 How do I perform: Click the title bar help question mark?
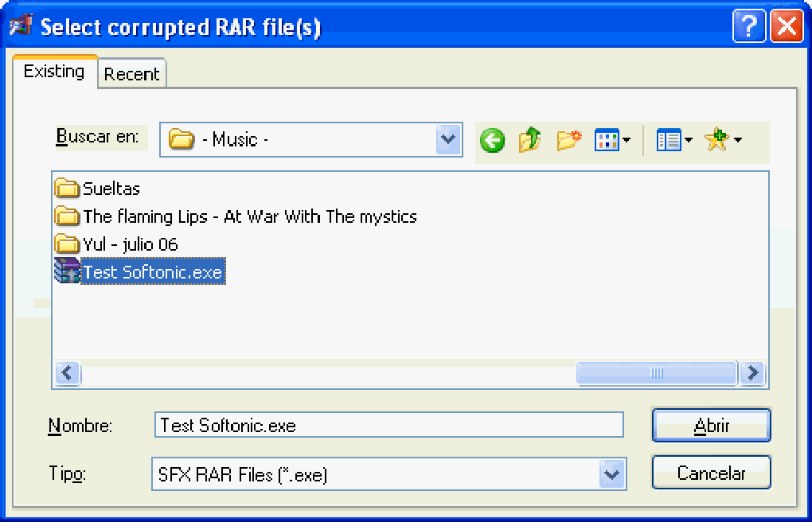(x=748, y=25)
